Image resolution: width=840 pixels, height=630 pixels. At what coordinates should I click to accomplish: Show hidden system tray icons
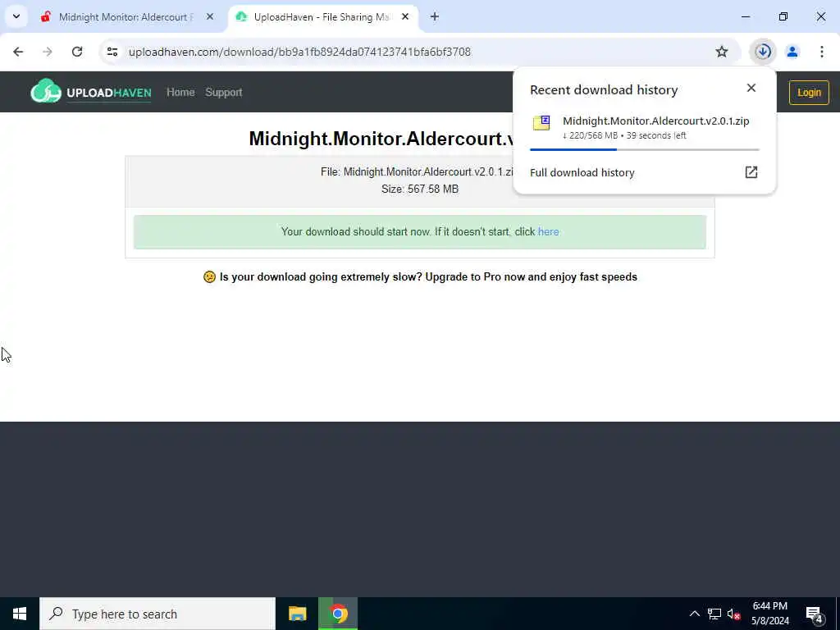pos(694,614)
